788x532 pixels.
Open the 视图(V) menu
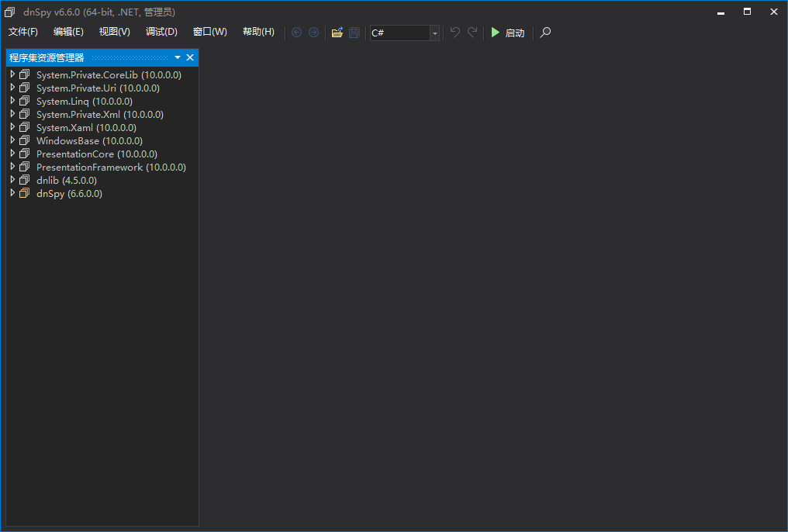pos(115,32)
